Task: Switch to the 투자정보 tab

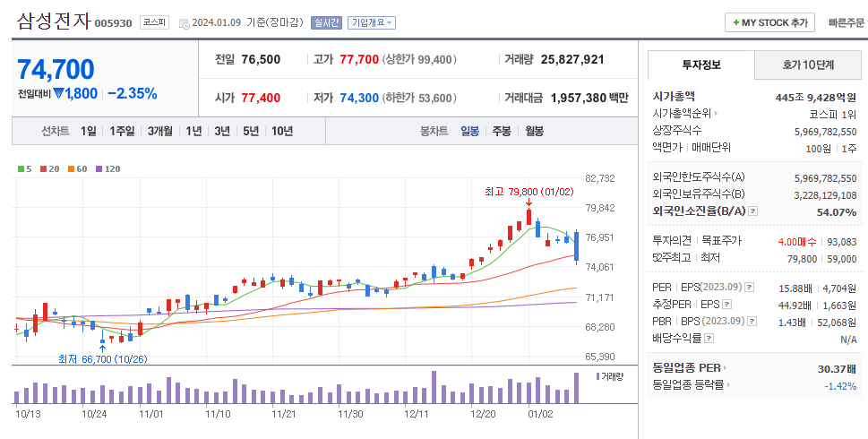Action: [x=701, y=65]
